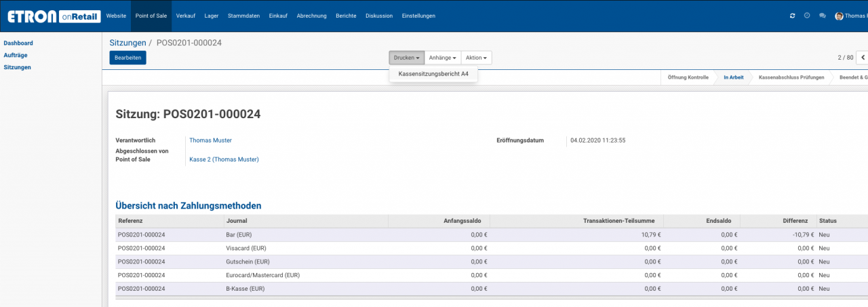Select the In Arbeit status stage
The width and height of the screenshot is (868, 307).
(734, 77)
